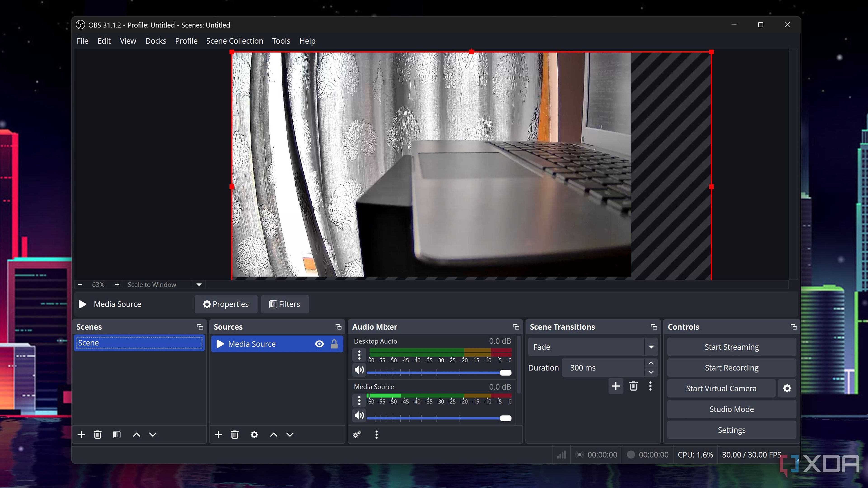Screen dimensions: 868x488
Task: Hide Media Source using eye icon
Action: click(x=319, y=344)
